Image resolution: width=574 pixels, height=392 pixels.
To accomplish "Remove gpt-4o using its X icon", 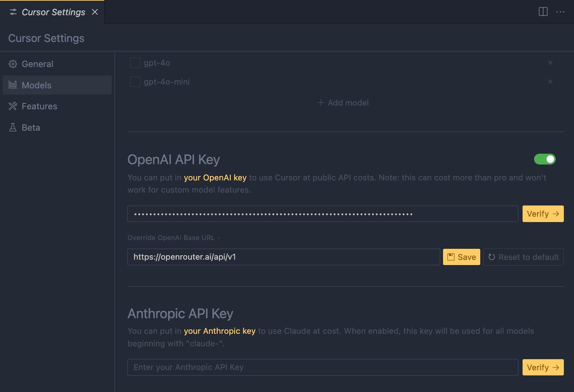I will [x=550, y=63].
